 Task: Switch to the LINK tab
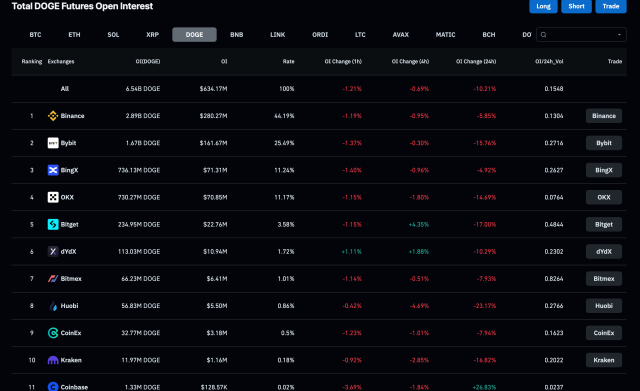[x=278, y=35]
